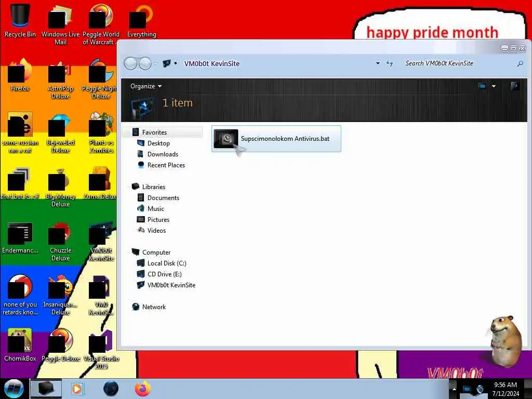This screenshot has height=399, width=532.
Task: Open Local Disk (C:) in sidebar
Action: [167, 263]
